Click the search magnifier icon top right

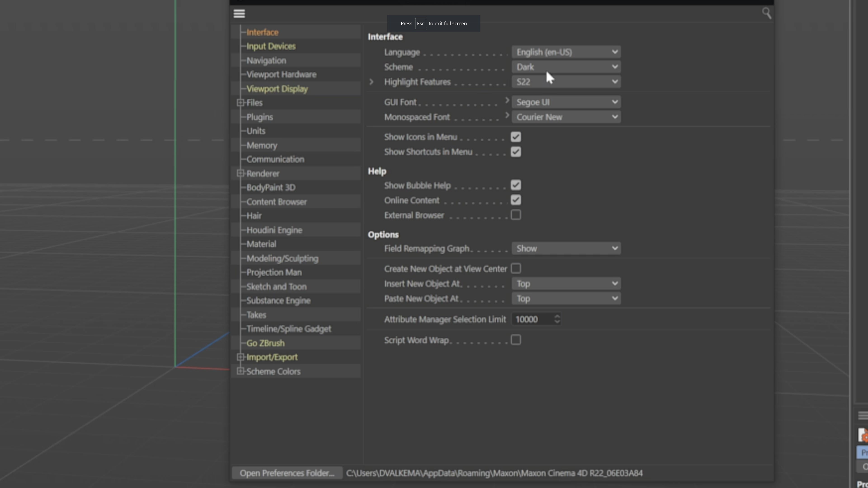point(766,13)
